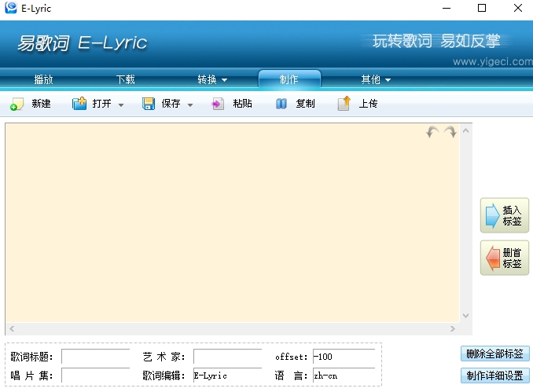Click the undo arrow in editor

(x=432, y=131)
